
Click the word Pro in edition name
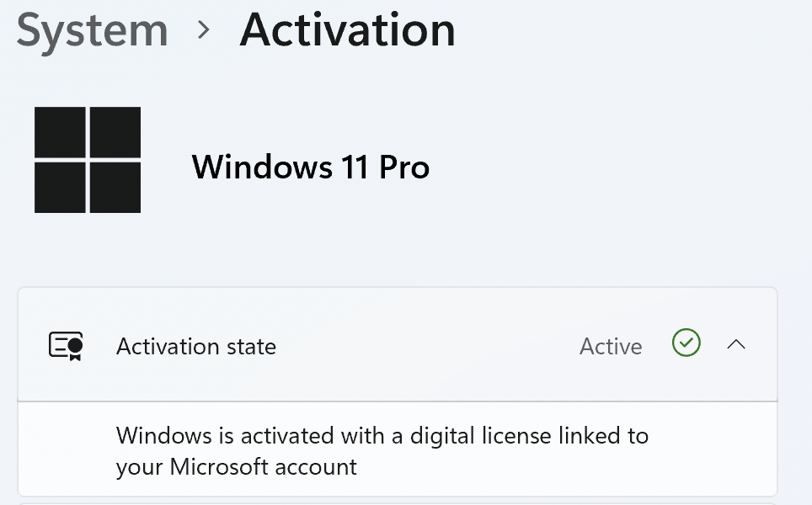click(x=404, y=167)
